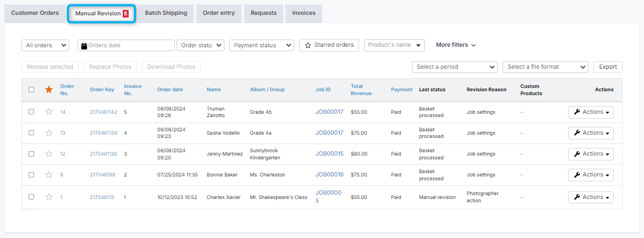
Task: Sort by Order date column
Action: [170, 90]
